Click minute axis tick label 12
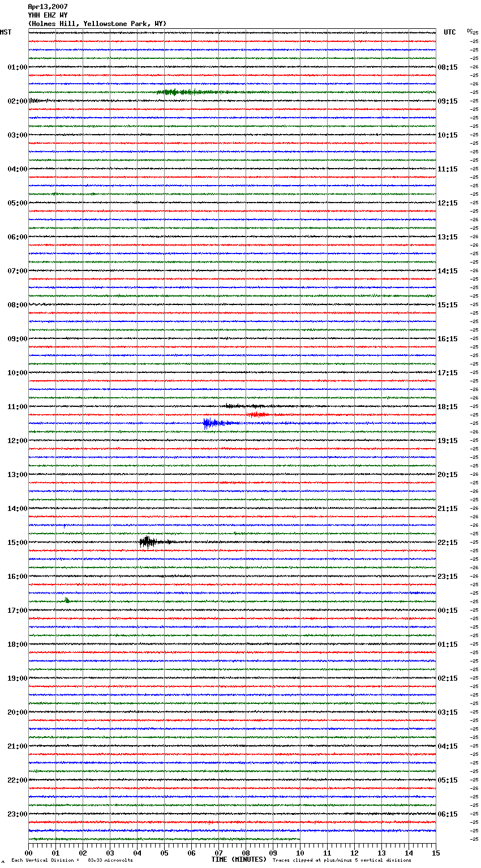The image size is (481, 868). [354, 853]
